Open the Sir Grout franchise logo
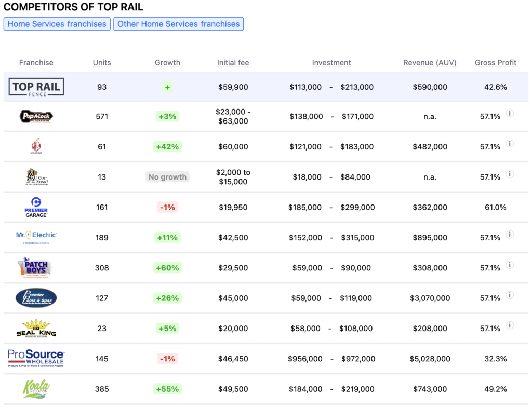The image size is (532, 410). point(36,146)
